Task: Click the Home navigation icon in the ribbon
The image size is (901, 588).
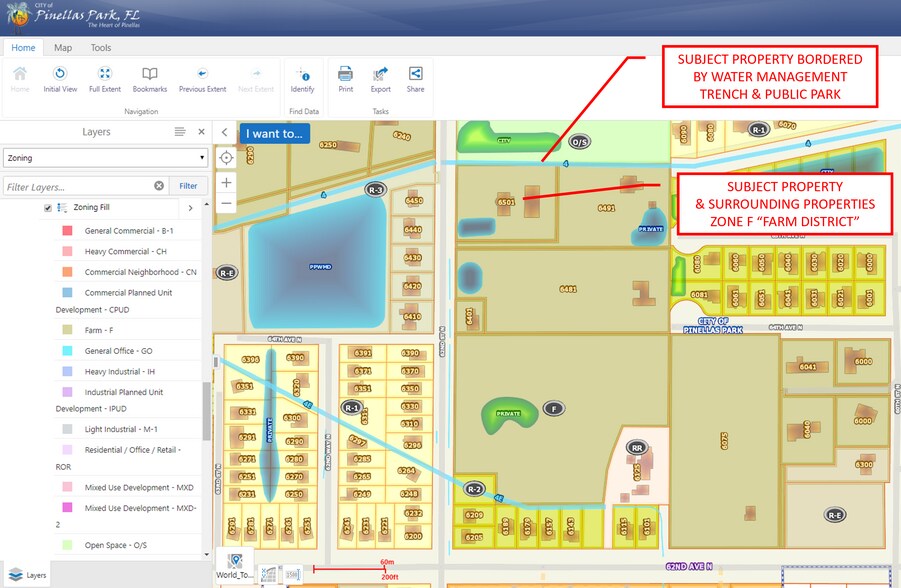Action: click(x=20, y=79)
